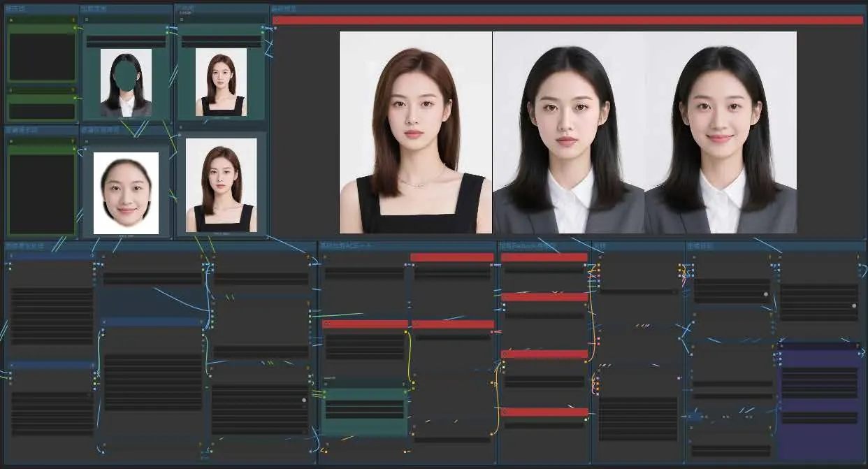Select the large brown-haired portrait in the preview
The image size is (868, 469).
pyautogui.click(x=416, y=132)
